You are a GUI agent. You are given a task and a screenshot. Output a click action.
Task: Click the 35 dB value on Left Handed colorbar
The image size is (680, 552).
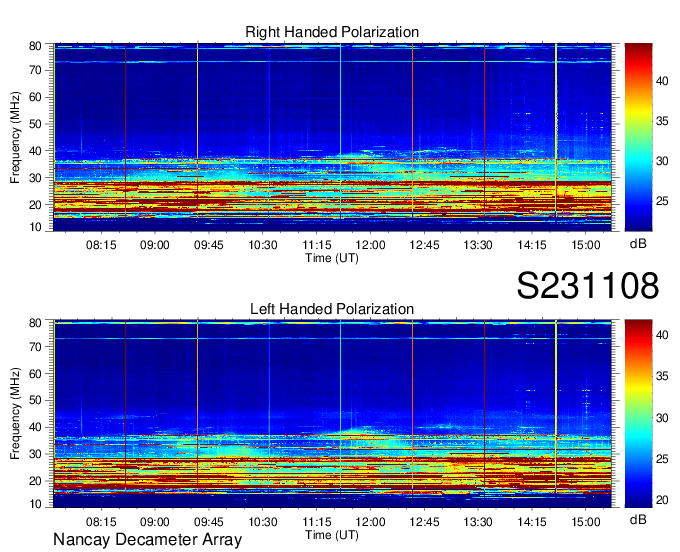coord(662,376)
